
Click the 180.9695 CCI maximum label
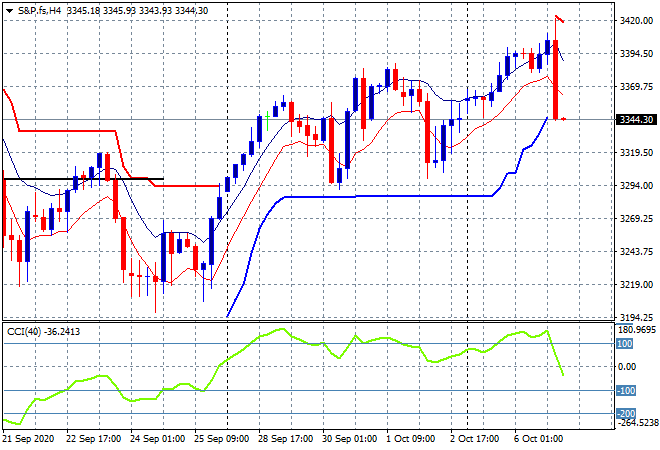click(x=637, y=329)
